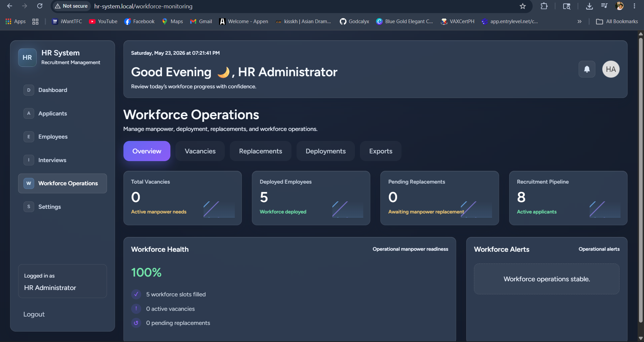Bookmark this page with the star icon

[523, 6]
